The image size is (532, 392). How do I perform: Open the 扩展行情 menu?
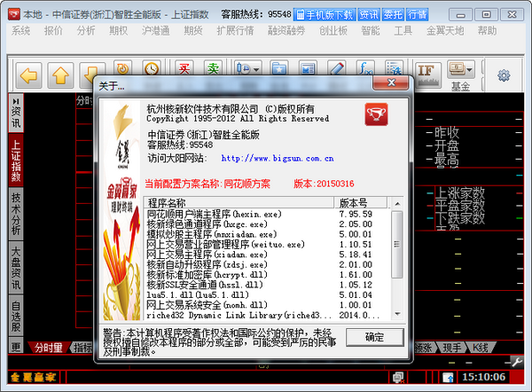coord(235,31)
